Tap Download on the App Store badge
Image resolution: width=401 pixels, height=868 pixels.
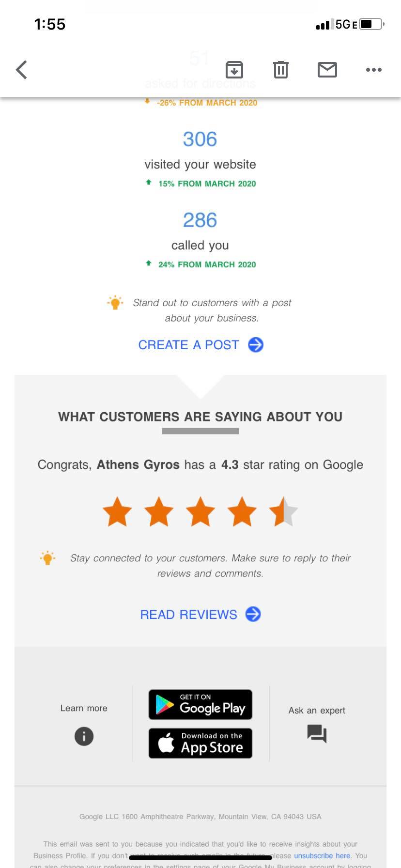(x=200, y=744)
